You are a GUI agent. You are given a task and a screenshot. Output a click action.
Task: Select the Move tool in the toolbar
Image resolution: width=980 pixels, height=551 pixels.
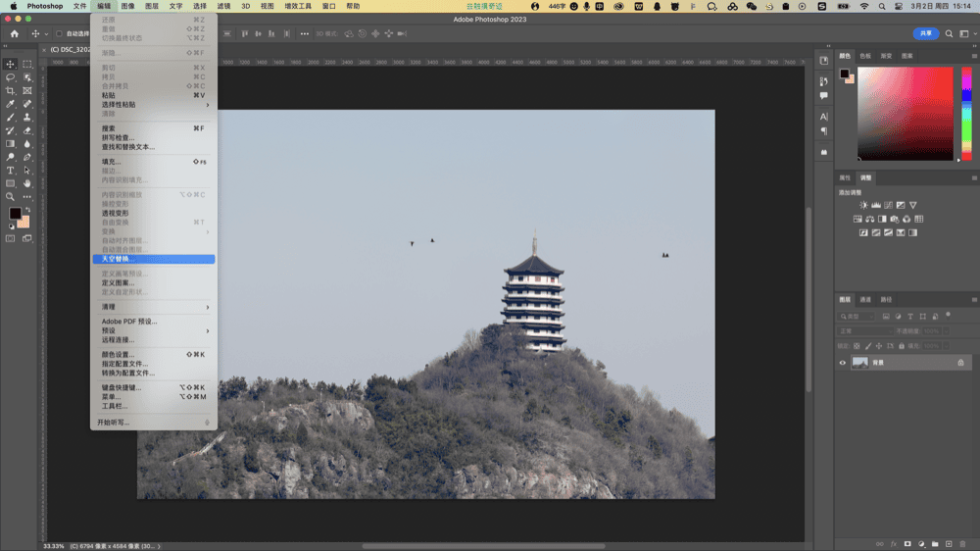pyautogui.click(x=11, y=64)
